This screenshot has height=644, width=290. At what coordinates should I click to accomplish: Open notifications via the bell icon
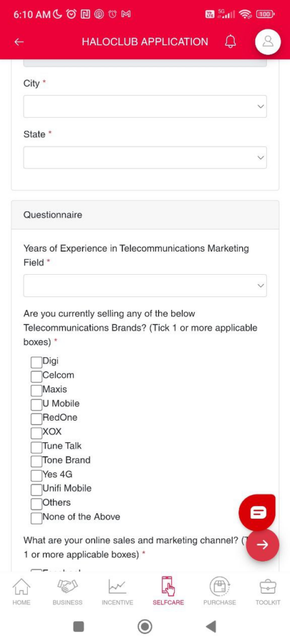(230, 42)
